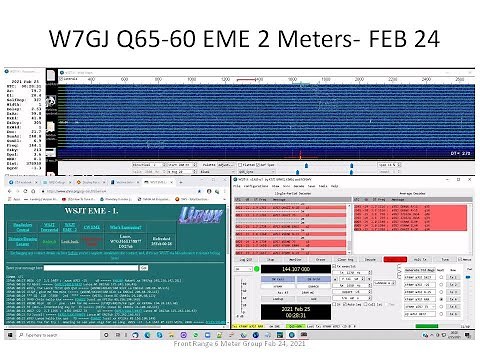Screen dimensions: 480x360
Task: Switch to the first Chrome tab
Action: click(23, 182)
